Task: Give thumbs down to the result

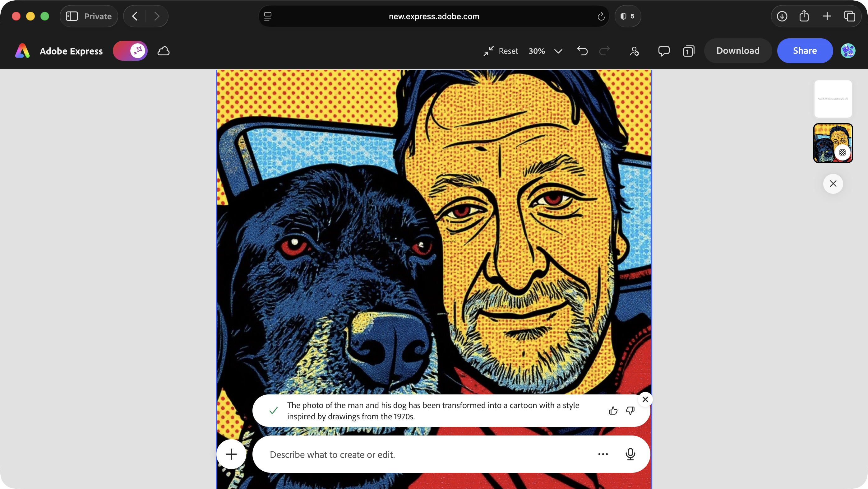Action: tap(630, 410)
